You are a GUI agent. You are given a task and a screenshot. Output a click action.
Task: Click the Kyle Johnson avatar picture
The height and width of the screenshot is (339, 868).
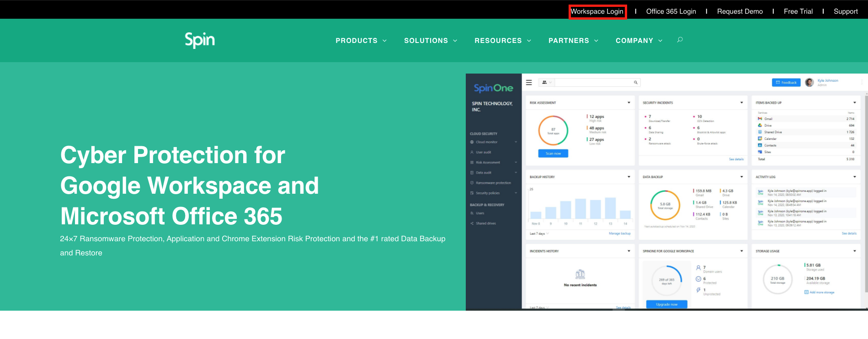[x=809, y=82]
